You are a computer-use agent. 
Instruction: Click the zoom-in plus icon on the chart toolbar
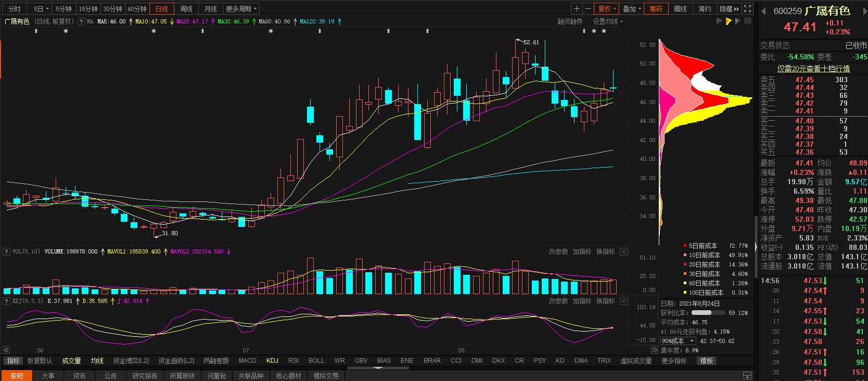[x=577, y=9]
